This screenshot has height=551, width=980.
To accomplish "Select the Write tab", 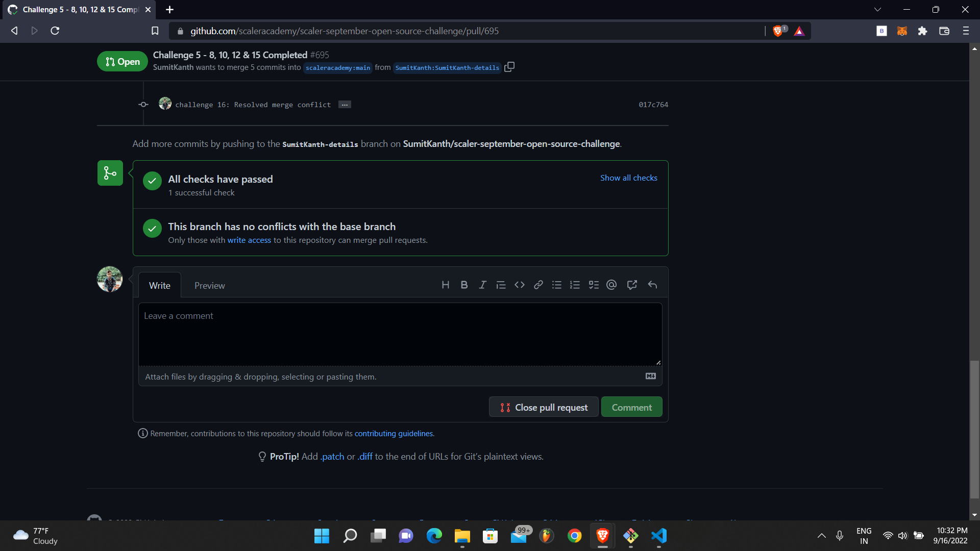I will [159, 285].
